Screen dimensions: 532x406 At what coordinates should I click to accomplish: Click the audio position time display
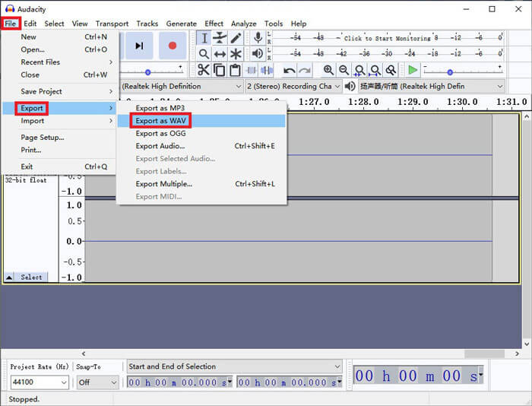[418, 376]
